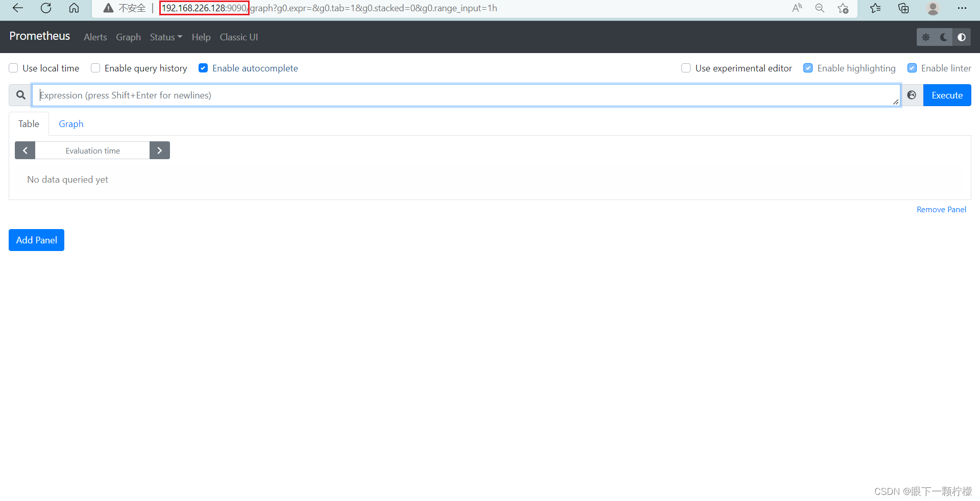Open browser collections icon
The image size is (980, 501).
click(x=903, y=8)
